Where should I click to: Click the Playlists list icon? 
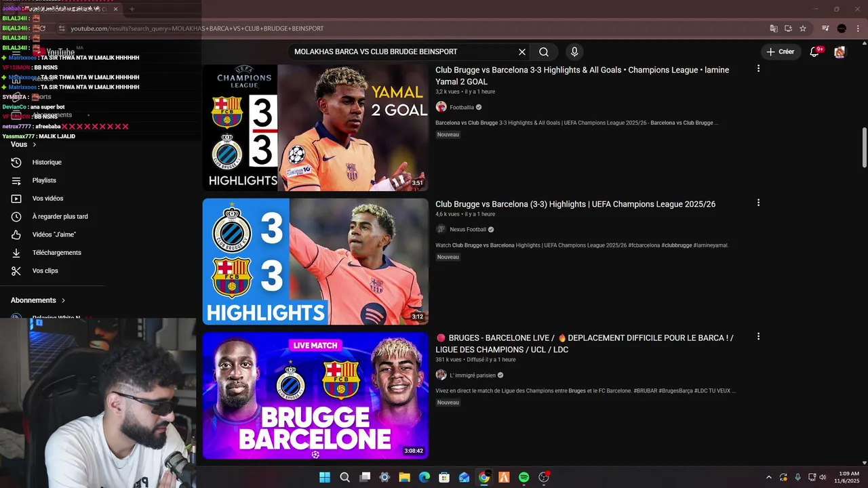coord(16,180)
